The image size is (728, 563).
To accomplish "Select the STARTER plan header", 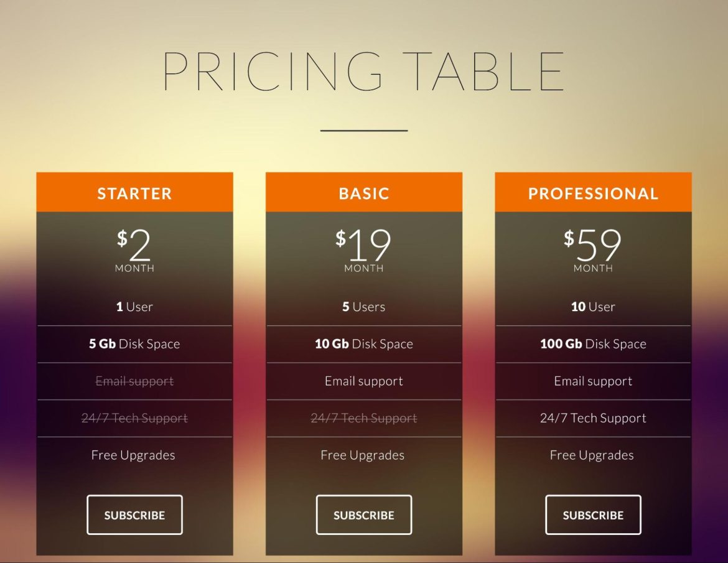I will coord(134,193).
